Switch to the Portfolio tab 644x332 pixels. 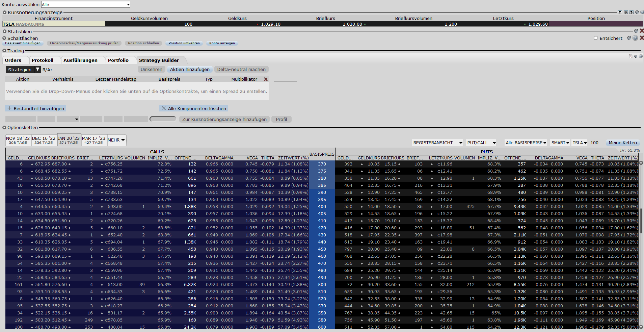click(118, 60)
